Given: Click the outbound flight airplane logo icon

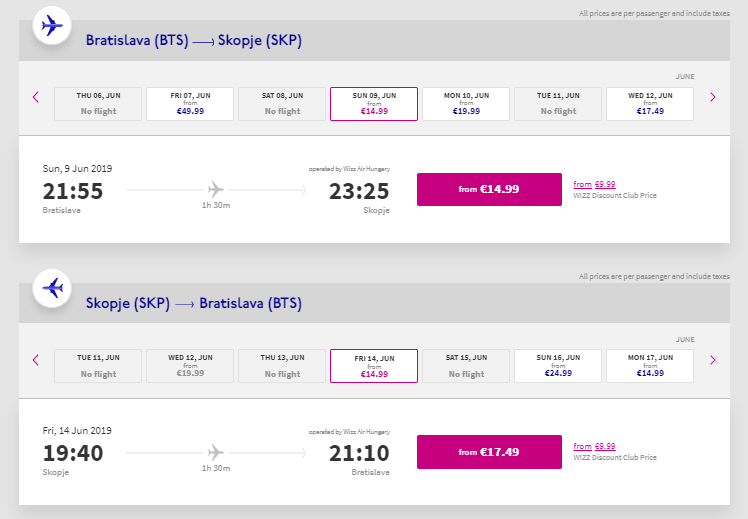Looking at the screenshot, I should click(x=51, y=25).
